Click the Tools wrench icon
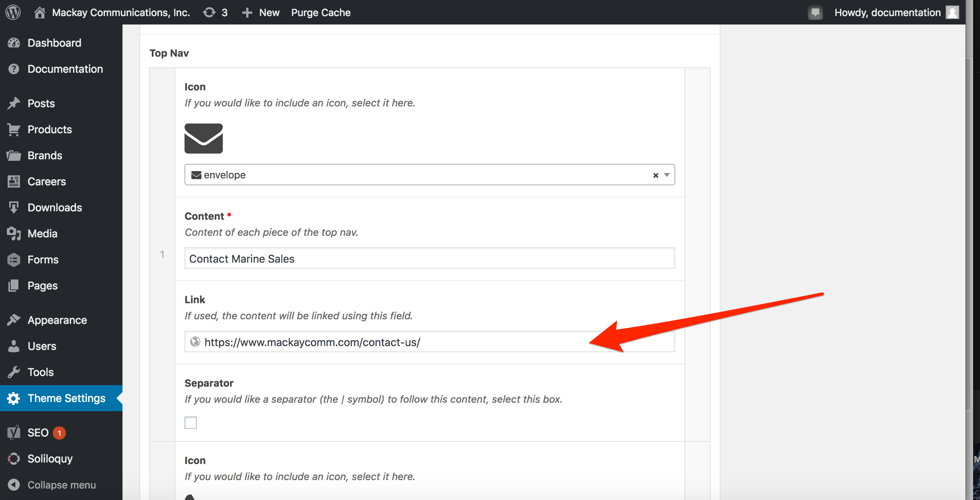This screenshot has height=500, width=980. tap(14, 372)
